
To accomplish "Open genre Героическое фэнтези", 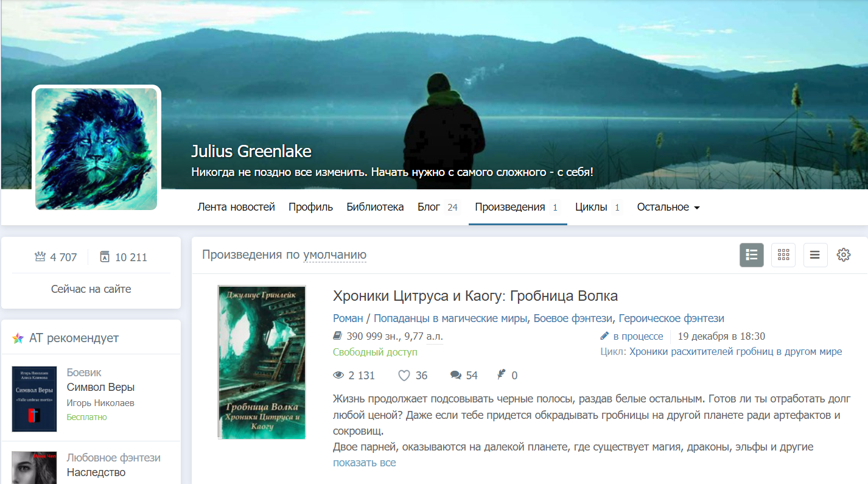I will point(671,318).
